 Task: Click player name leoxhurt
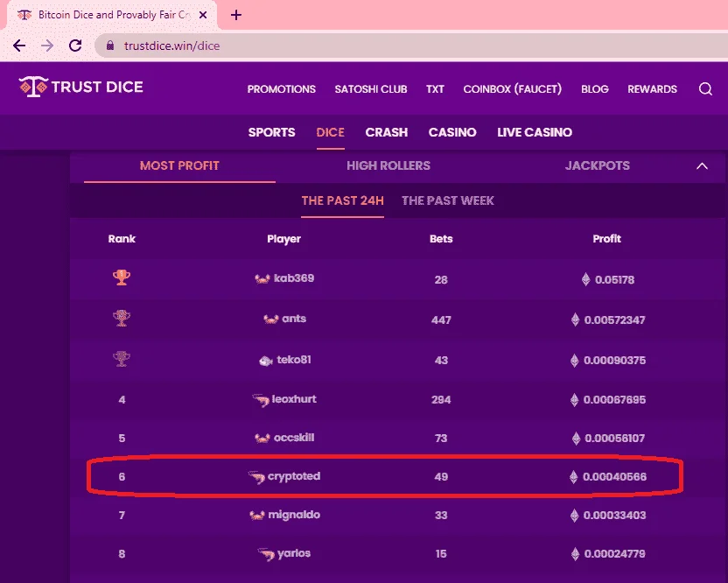[294, 399]
